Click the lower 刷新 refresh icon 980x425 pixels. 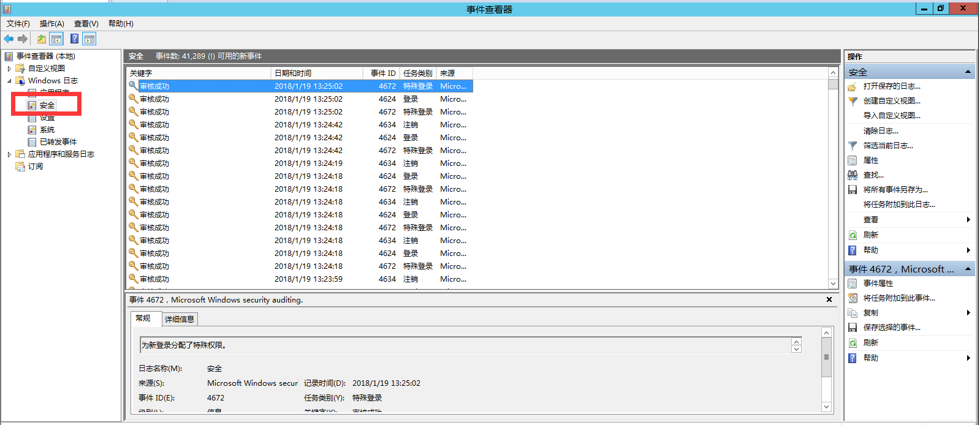(853, 343)
